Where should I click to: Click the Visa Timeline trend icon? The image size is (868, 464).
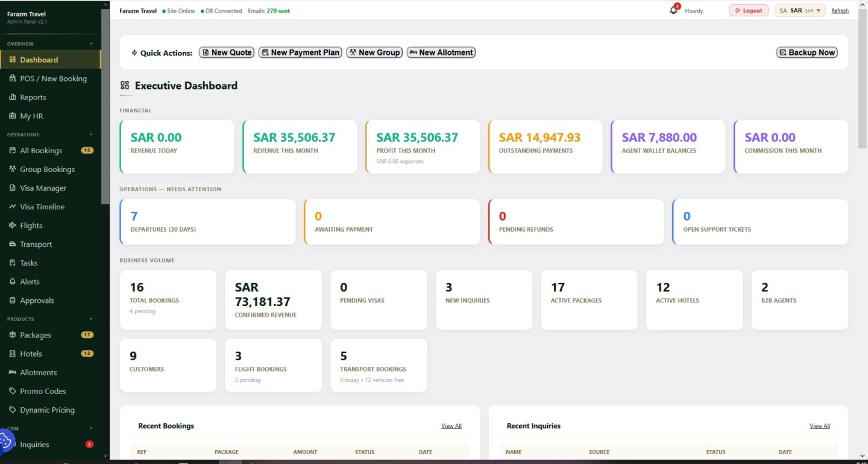point(13,207)
